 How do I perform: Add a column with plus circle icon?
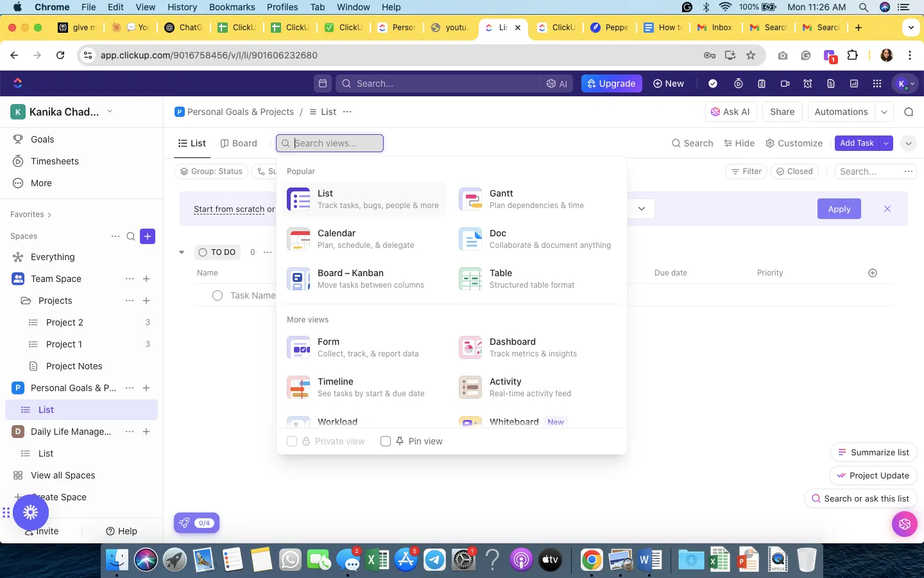[873, 273]
